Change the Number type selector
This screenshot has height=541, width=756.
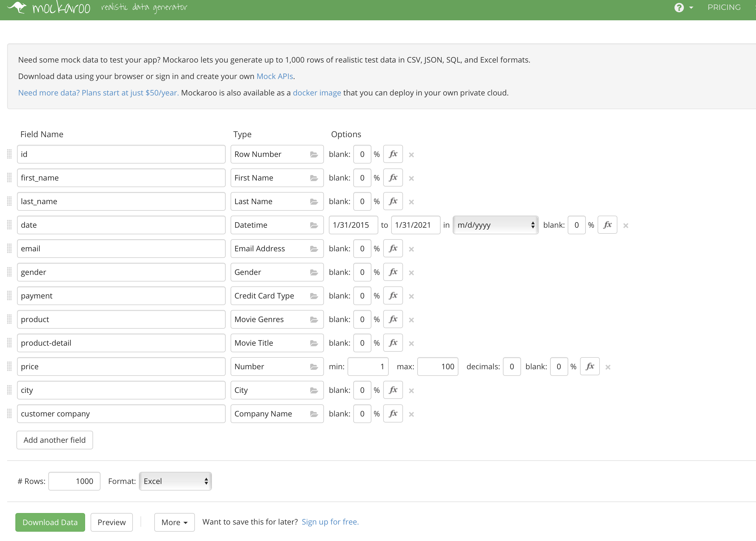coord(277,367)
